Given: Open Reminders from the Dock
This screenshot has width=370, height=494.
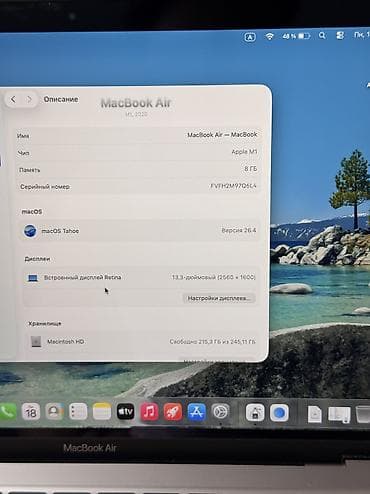Looking at the screenshot, I should point(78,412).
